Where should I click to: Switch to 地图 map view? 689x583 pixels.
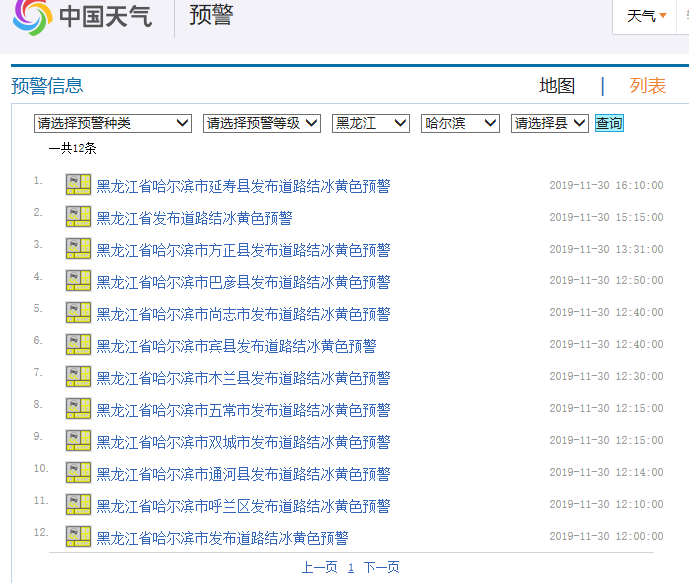click(557, 86)
